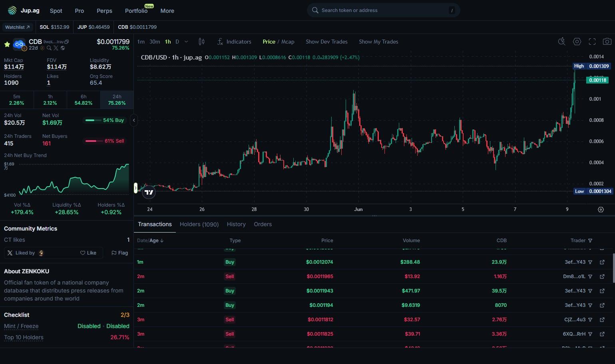Filter by trader Dm8...o1L funnel icon

(x=590, y=276)
